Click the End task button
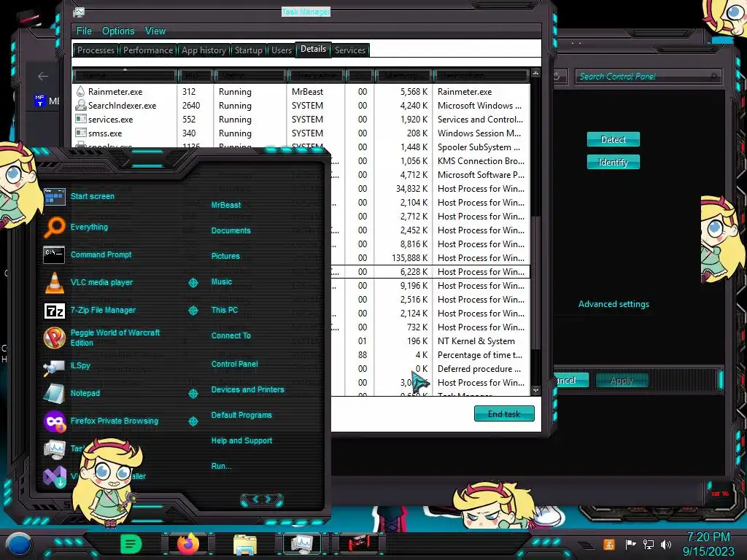The height and width of the screenshot is (560, 747). 504,414
